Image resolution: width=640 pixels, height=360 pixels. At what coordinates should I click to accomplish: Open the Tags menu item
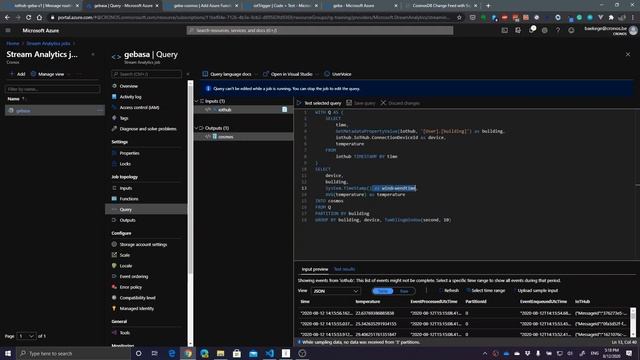(x=124, y=118)
